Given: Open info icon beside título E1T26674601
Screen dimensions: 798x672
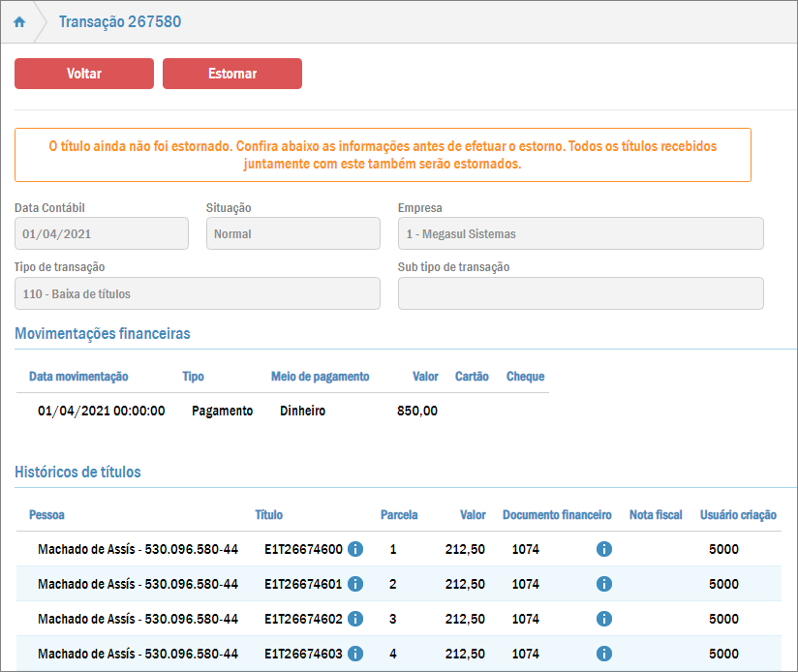Looking at the screenshot, I should (x=355, y=584).
